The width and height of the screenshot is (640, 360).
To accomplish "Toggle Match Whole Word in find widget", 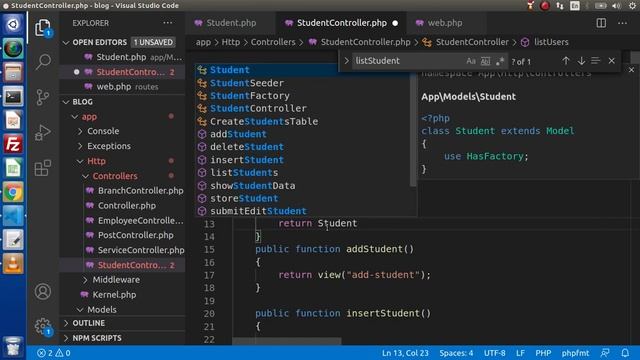I will 485,61.
